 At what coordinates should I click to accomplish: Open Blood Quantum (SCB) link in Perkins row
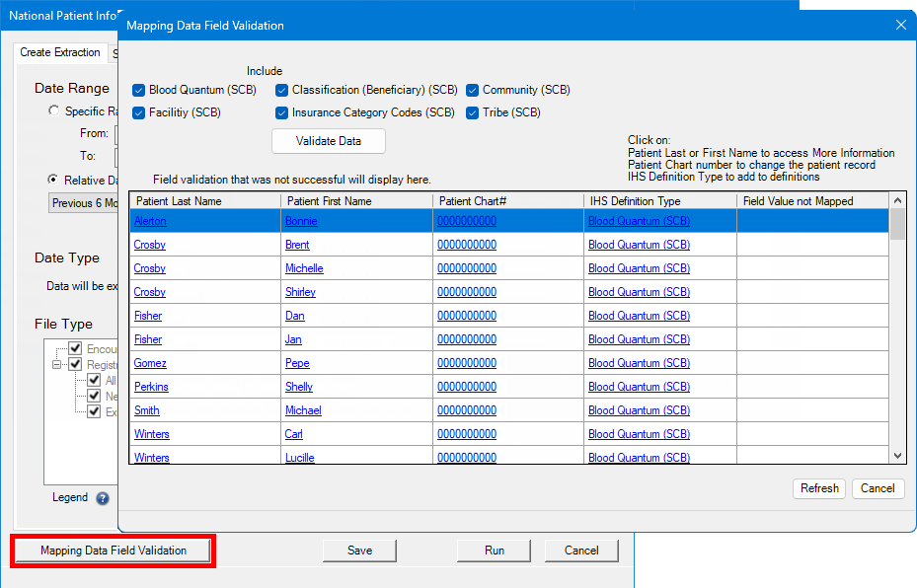click(640, 387)
